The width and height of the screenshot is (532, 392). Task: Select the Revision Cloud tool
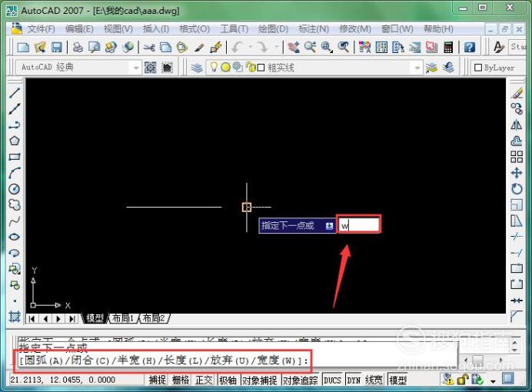click(15, 204)
